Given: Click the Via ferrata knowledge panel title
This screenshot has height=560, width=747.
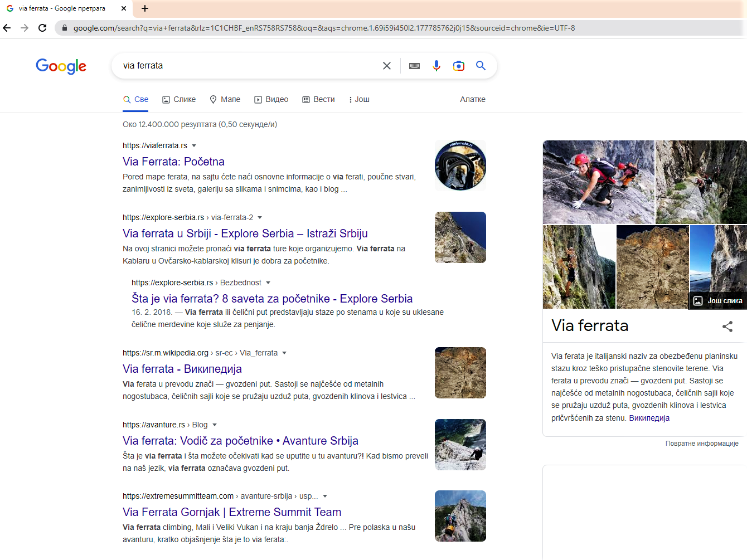Looking at the screenshot, I should [590, 325].
